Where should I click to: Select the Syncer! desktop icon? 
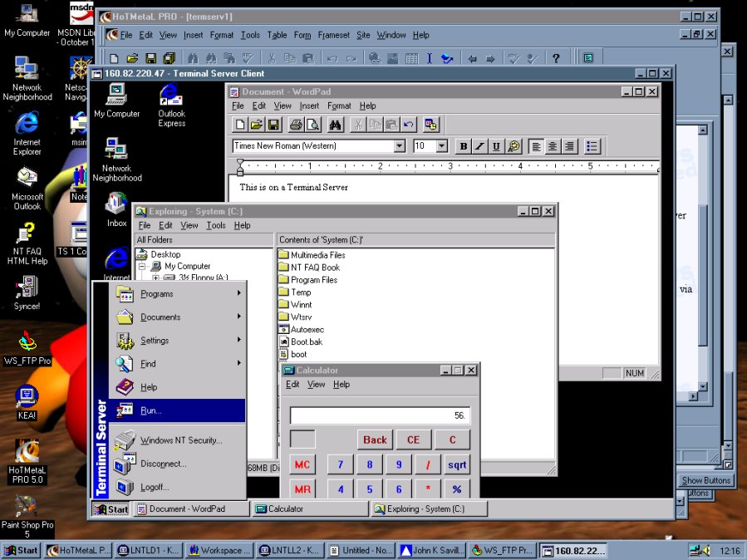pyautogui.click(x=27, y=293)
